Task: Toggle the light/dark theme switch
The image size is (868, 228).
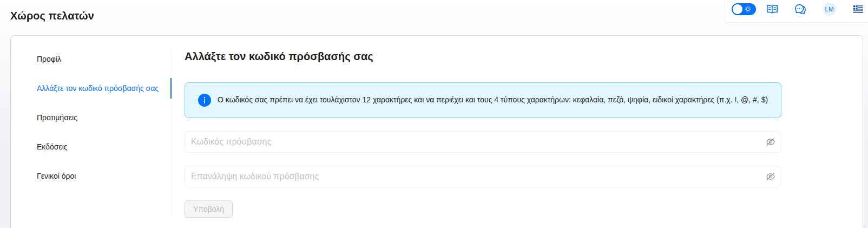Action: pos(744,9)
